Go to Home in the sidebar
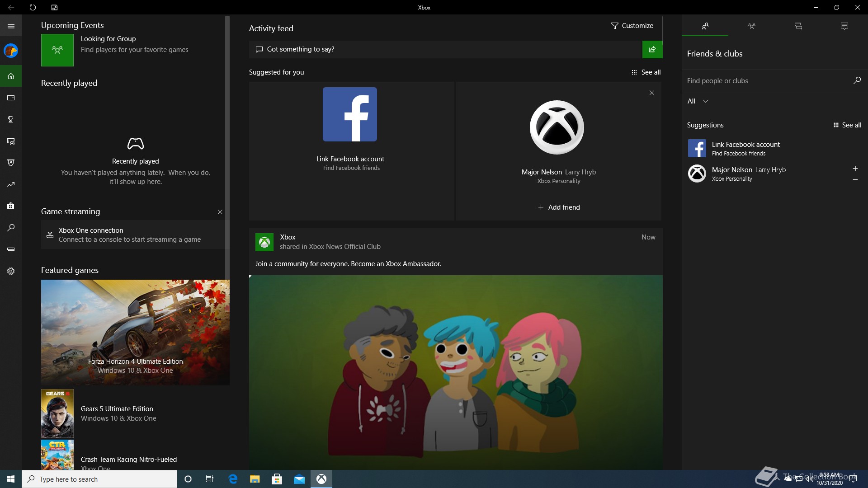This screenshot has width=868, height=488. click(x=11, y=76)
